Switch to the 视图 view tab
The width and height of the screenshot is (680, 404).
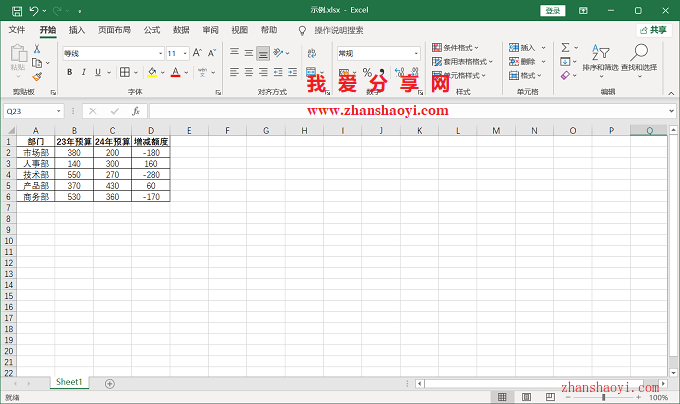coord(239,30)
